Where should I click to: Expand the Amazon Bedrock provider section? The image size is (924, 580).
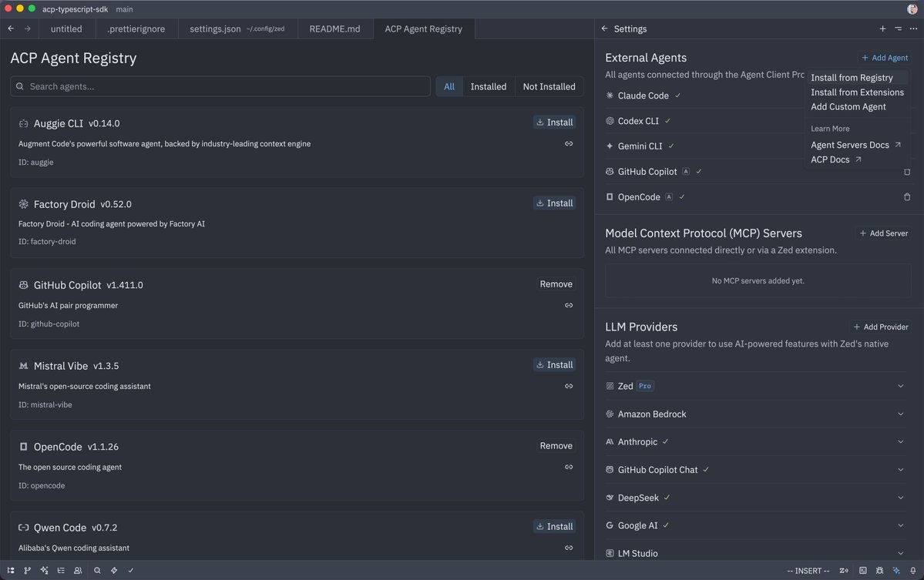point(899,414)
